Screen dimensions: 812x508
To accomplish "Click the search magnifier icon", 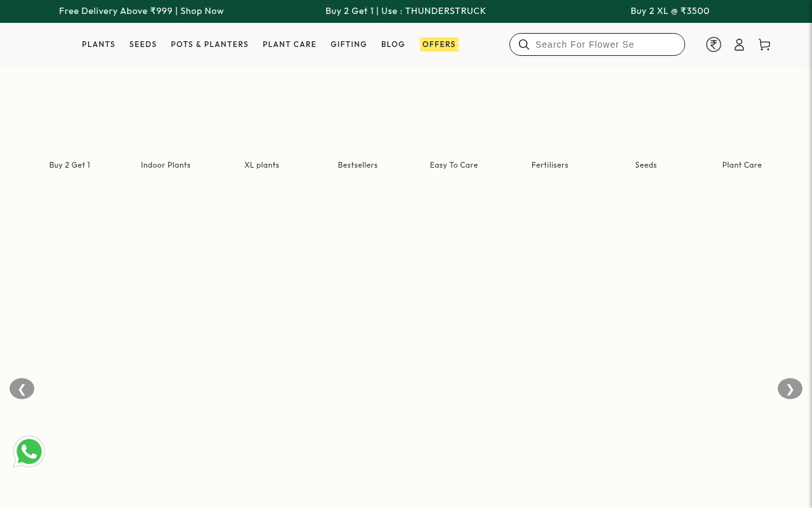I will click(524, 44).
